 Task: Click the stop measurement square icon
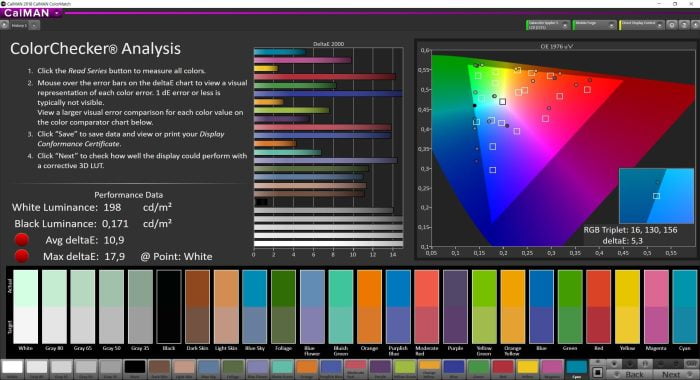[x=598, y=372]
